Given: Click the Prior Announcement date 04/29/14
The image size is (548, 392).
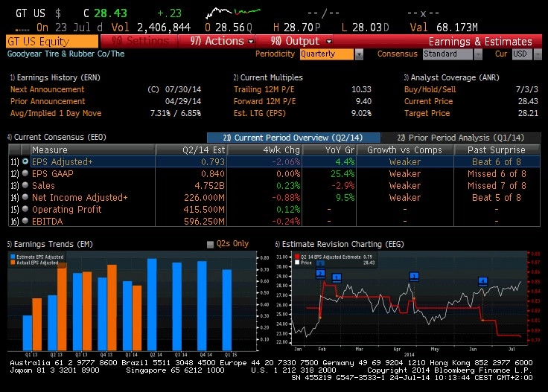Looking at the screenshot, I should tap(183, 101).
